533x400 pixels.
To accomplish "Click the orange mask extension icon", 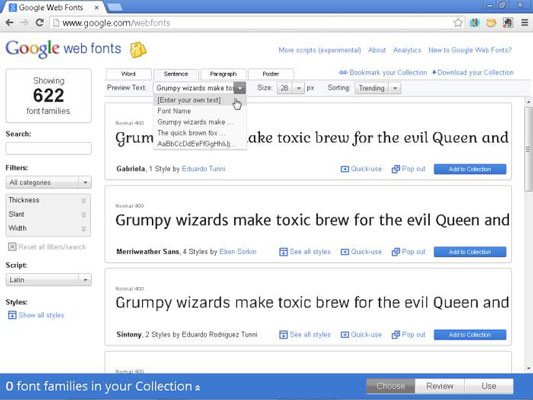I will point(491,23).
